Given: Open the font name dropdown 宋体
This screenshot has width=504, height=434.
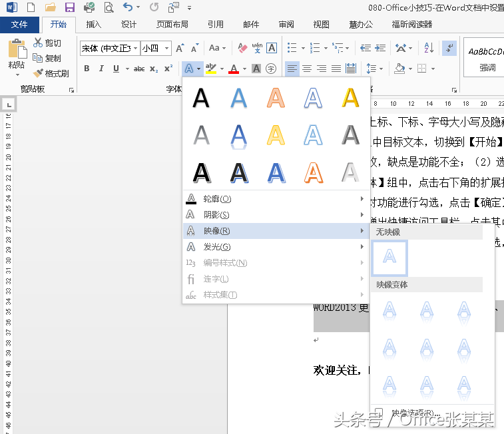Looking at the screenshot, I should [x=136, y=49].
